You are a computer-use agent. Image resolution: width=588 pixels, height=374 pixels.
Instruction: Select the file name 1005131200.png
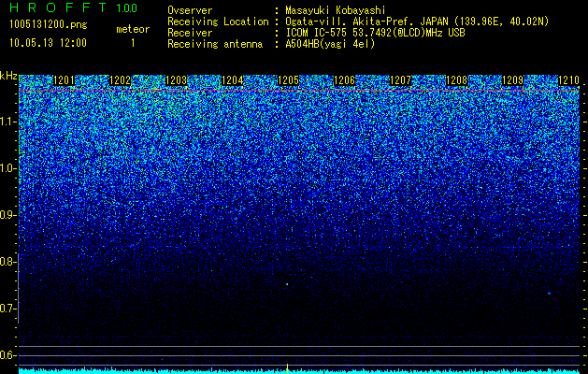49,25
